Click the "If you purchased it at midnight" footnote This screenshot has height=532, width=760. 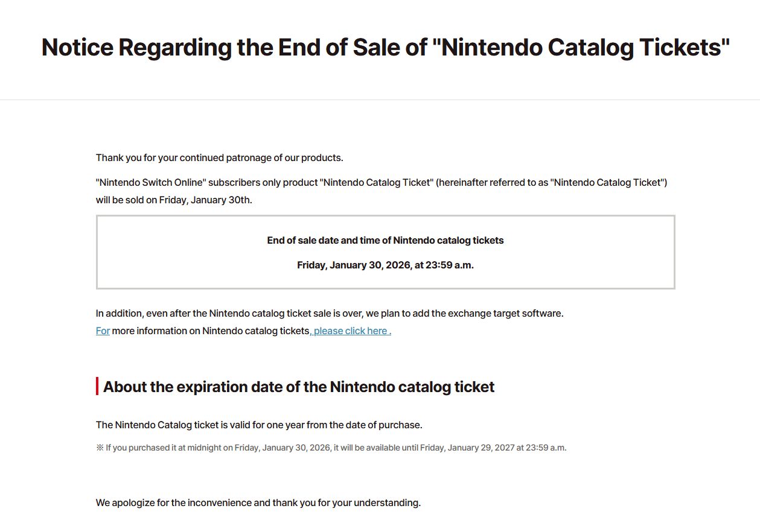(336, 448)
